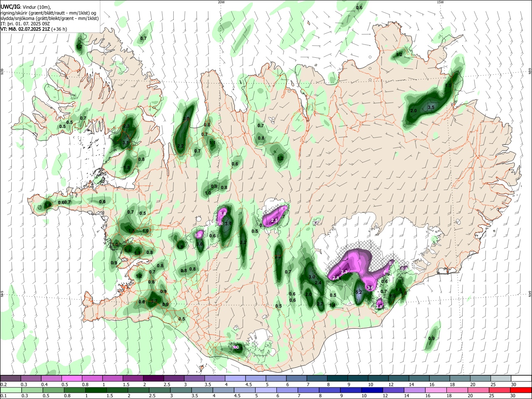Select the light violet rain swatch between 14 and 16
Image resolution: width=532 pixels, height=399 pixels.
(414, 390)
